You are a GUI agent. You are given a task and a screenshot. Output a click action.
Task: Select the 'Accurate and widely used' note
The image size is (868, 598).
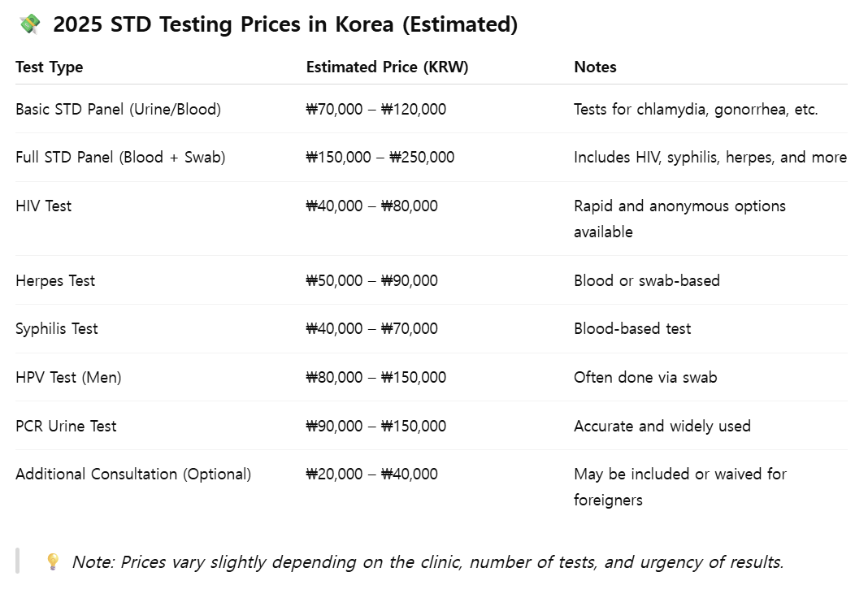pyautogui.click(x=662, y=426)
